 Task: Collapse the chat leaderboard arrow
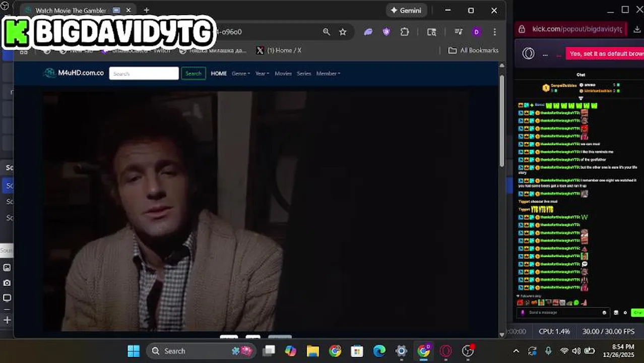pos(581,98)
